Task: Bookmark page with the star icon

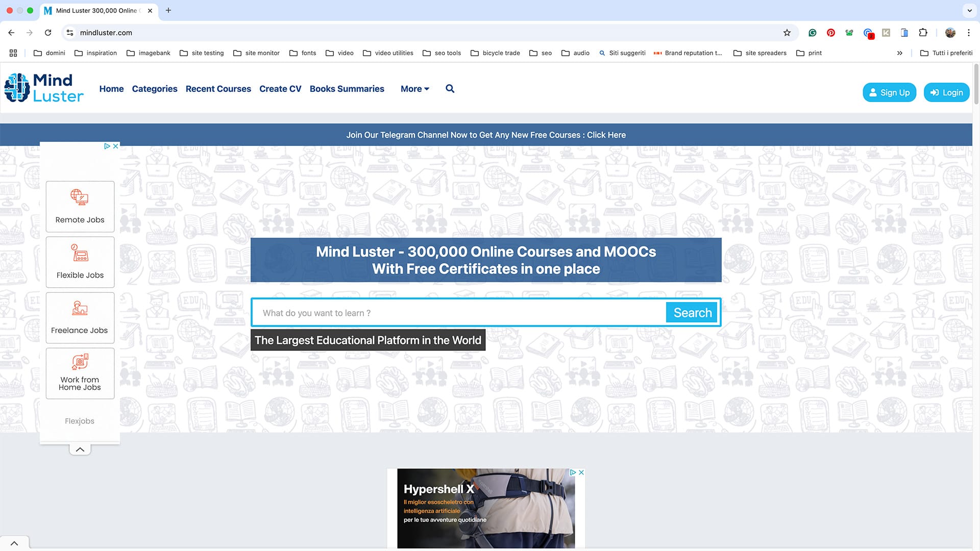Action: click(787, 33)
